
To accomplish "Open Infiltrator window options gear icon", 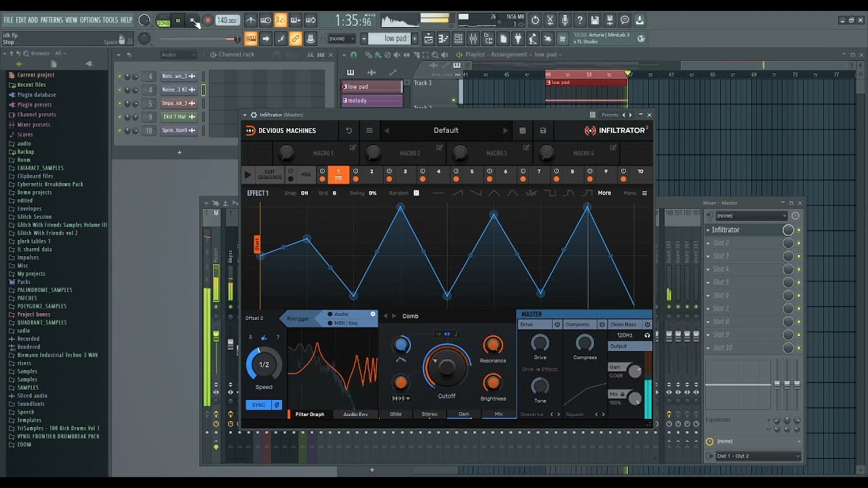I will (254, 115).
